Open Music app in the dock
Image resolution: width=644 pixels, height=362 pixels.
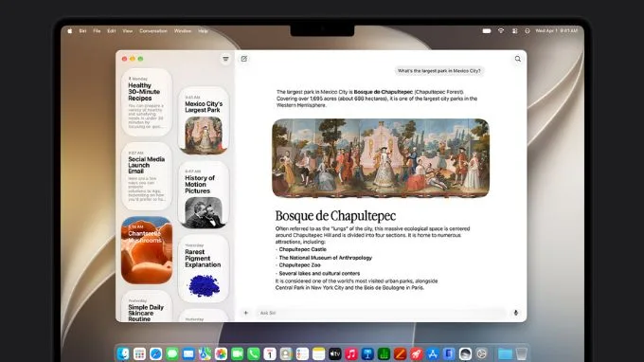click(x=351, y=353)
